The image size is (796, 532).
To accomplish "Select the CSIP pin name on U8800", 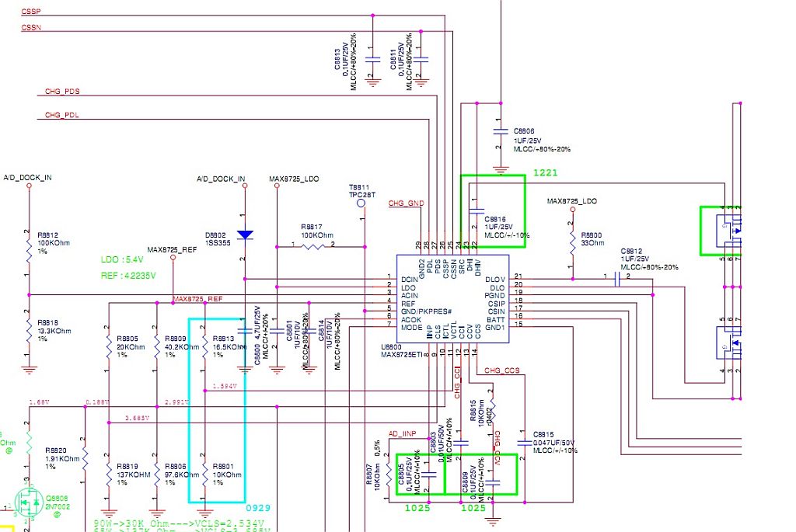I will pos(497,303).
